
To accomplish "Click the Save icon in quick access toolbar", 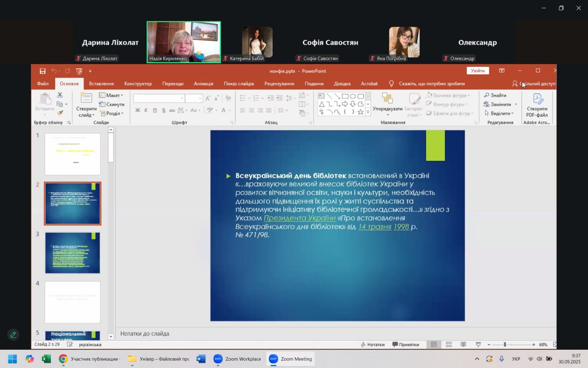I will click(43, 71).
